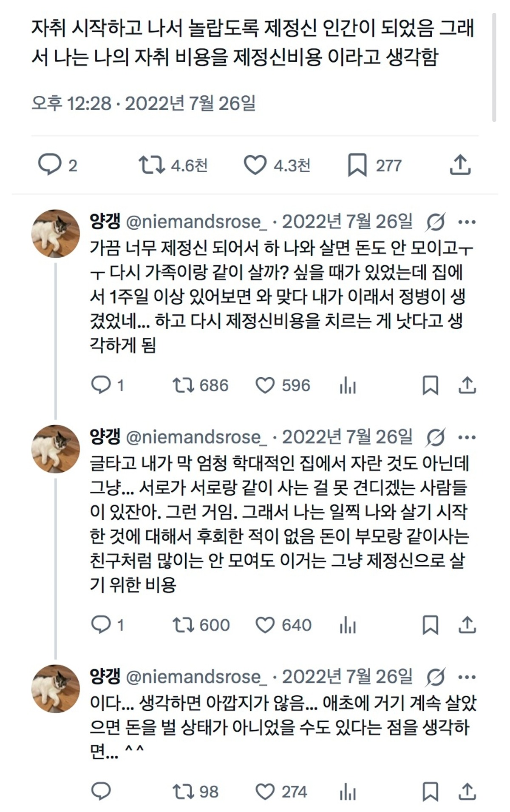Screen dimensions: 510x812
Task: Like the reply with 596 likes
Action: click(x=265, y=385)
